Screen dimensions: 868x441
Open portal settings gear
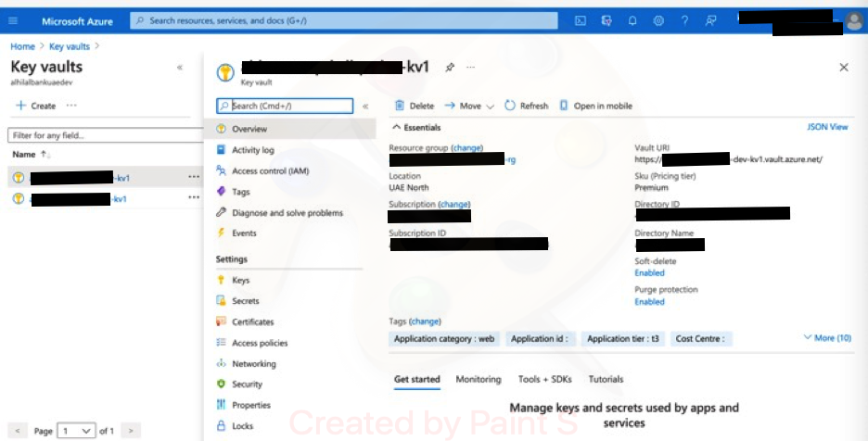pos(658,21)
